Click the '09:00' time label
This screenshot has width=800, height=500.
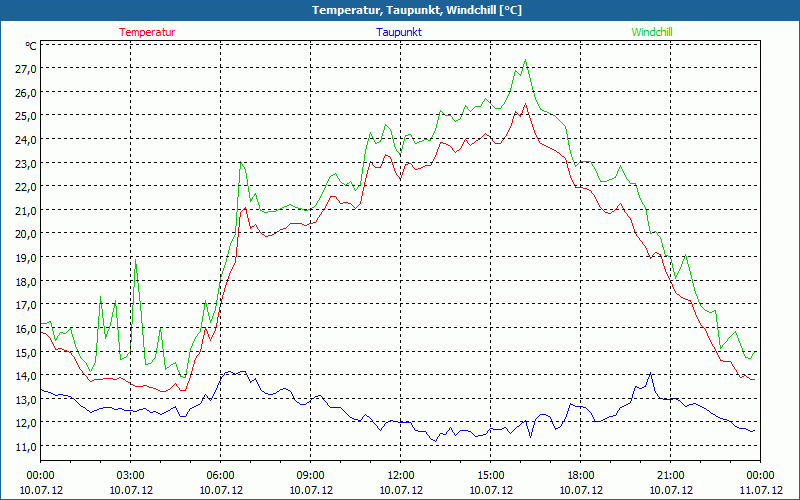[310, 476]
